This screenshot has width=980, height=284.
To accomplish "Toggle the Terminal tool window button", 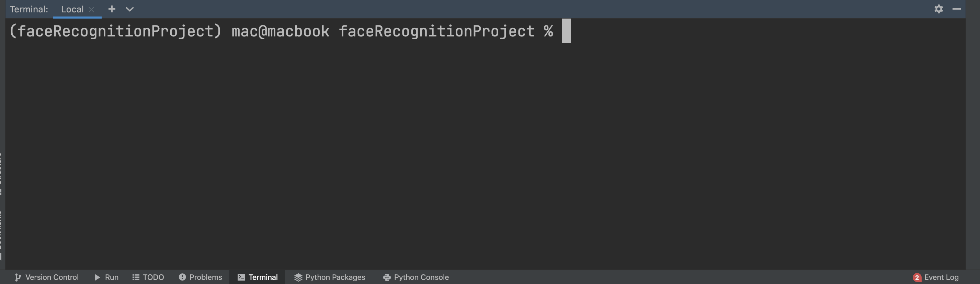I will click(x=258, y=277).
